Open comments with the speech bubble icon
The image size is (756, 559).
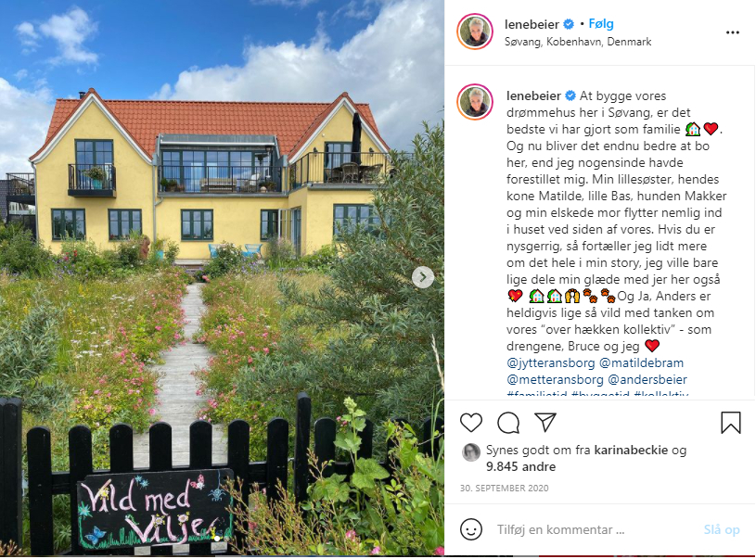508,423
